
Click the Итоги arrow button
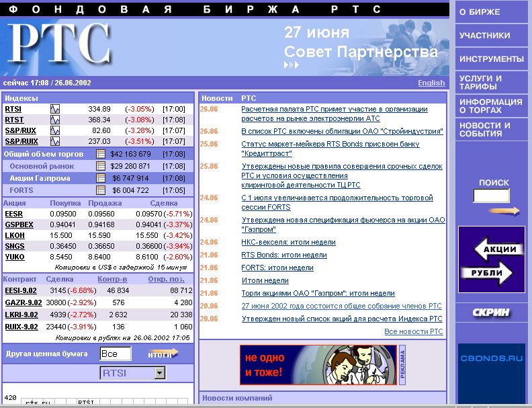163,354
